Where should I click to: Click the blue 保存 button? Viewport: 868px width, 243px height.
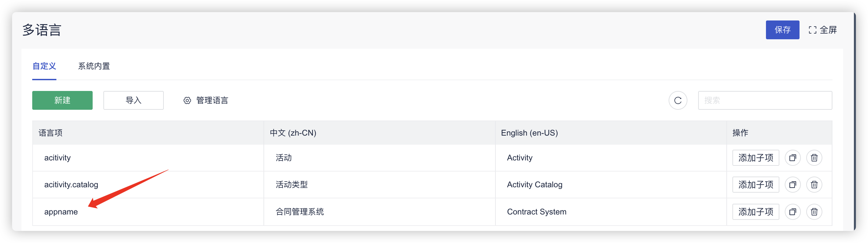[782, 30]
